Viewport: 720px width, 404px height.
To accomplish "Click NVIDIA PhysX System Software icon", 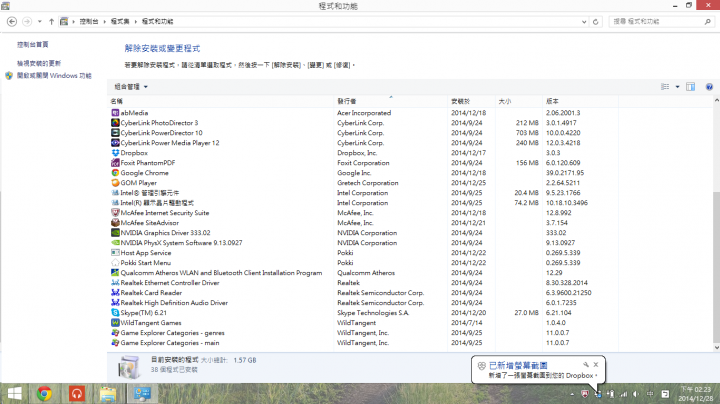I will coord(115,243).
